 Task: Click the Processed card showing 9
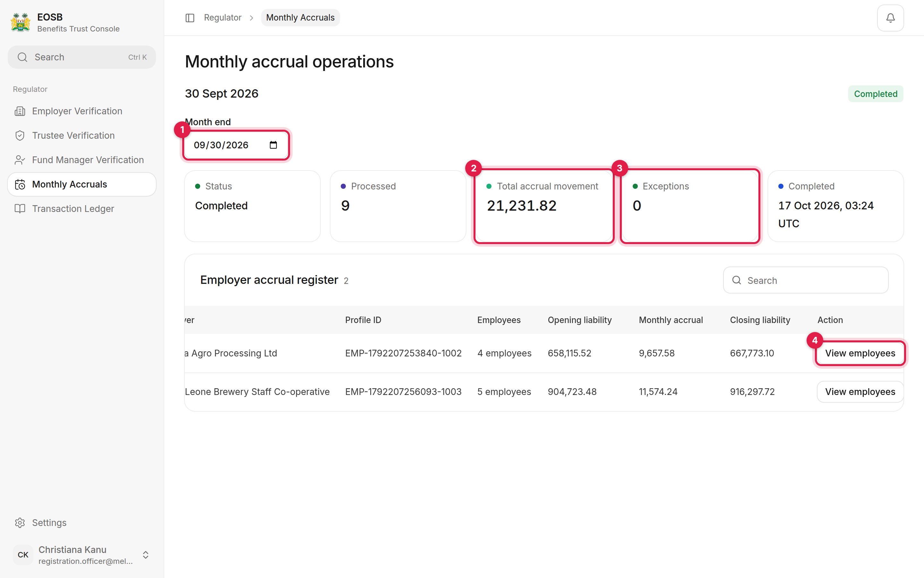point(398,206)
